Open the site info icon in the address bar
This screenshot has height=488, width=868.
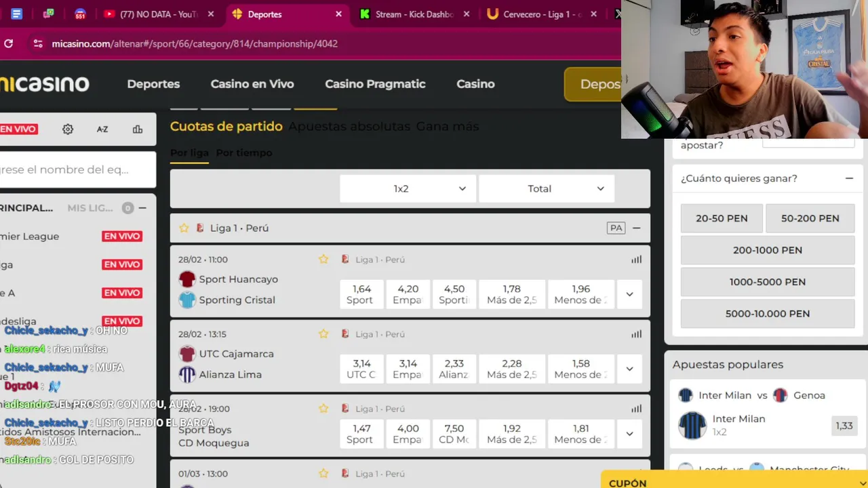38,43
